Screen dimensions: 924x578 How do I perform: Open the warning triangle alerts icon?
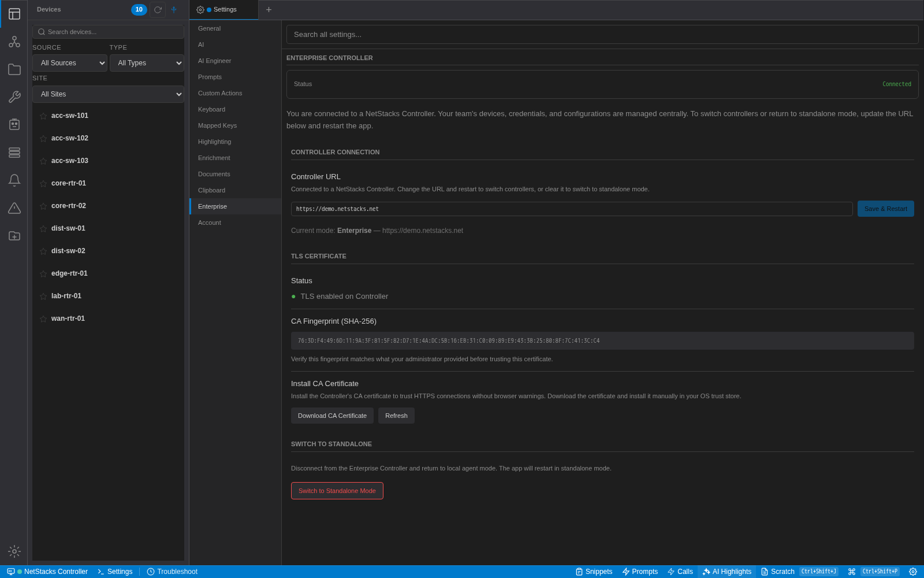(x=14, y=208)
